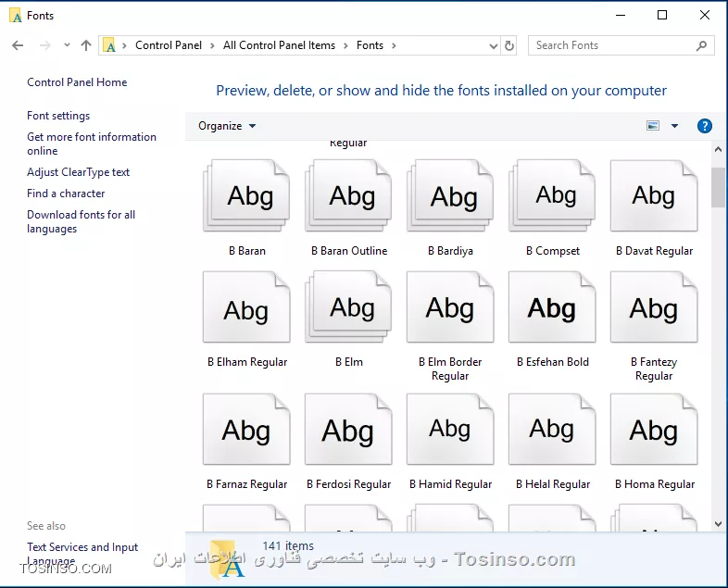This screenshot has width=728, height=588.
Task: Expand chevron before Control Panel breadcrumb
Action: coord(124,45)
